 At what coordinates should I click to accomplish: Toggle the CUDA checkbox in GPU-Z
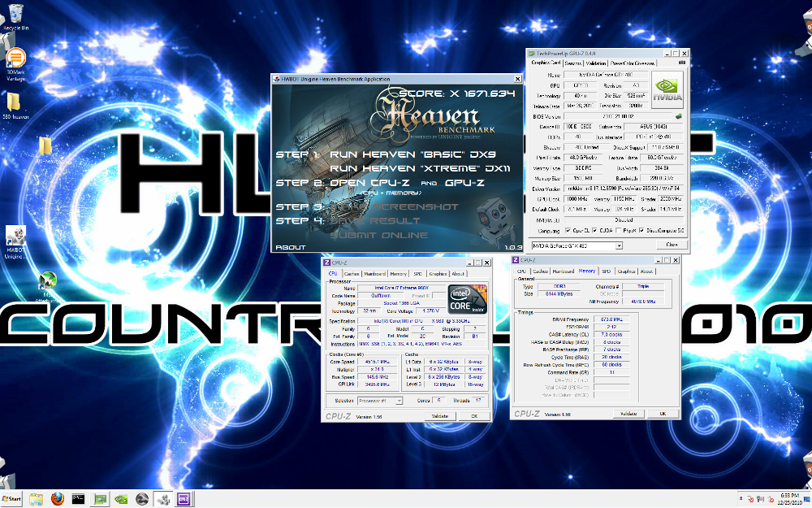tap(594, 231)
